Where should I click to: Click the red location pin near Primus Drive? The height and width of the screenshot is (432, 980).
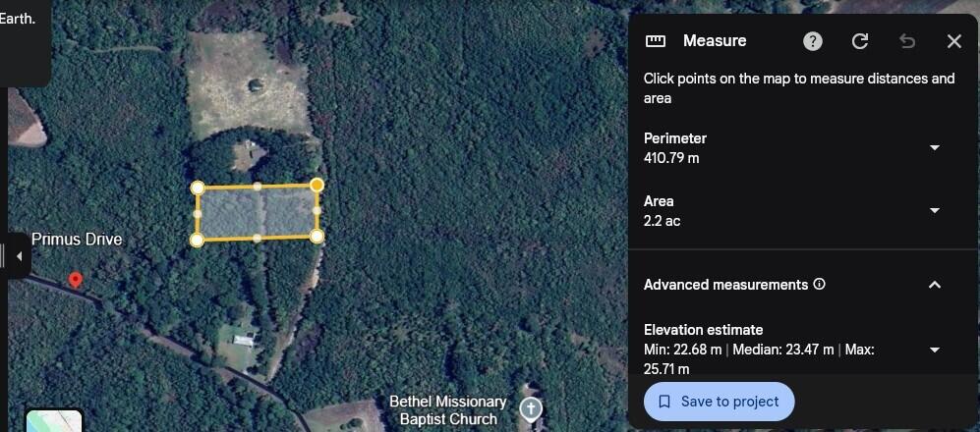coord(76,280)
